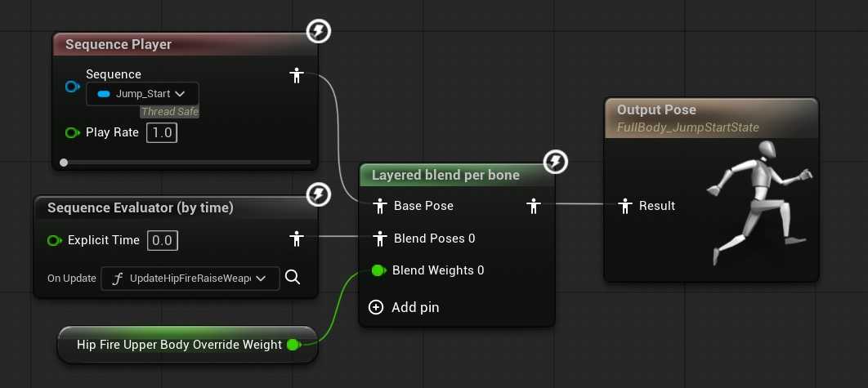The width and height of the screenshot is (868, 388).
Task: Click the Blend Poses 0 input pin
Action: (379, 239)
